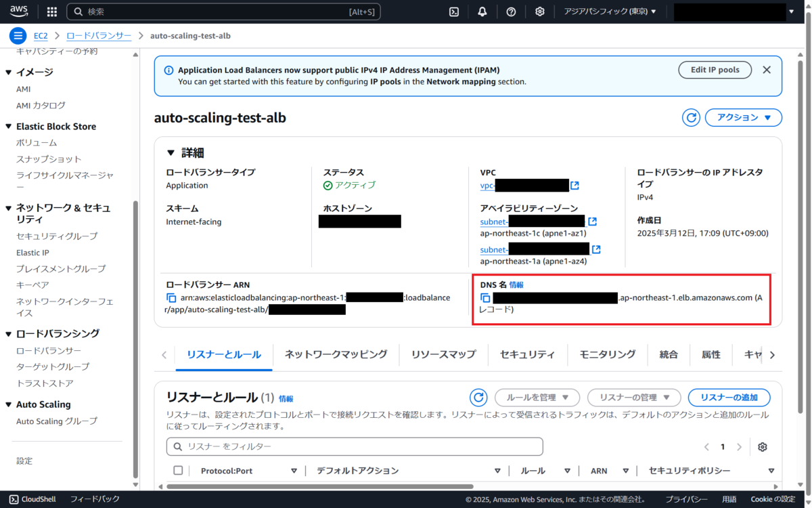Copy the DNS name
Image resolution: width=812 pixels, height=508 pixels.
click(485, 298)
